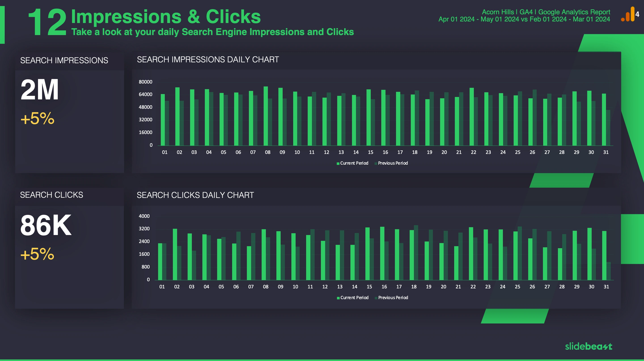Click the 1600 y-axis label in clicks chart
This screenshot has width=644, height=361.
pyautogui.click(x=144, y=254)
